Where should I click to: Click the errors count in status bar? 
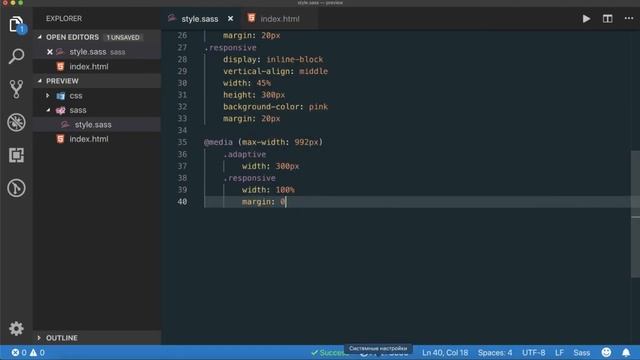coord(19,352)
